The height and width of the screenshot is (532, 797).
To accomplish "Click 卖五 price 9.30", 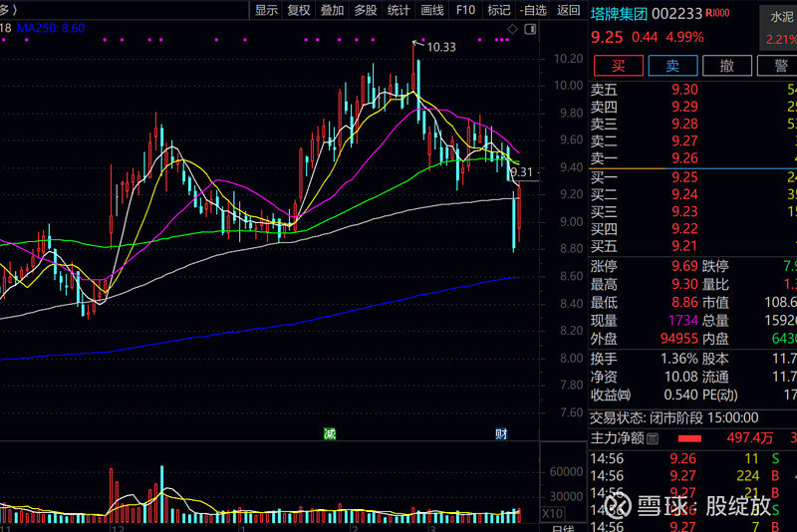I will pos(684,90).
